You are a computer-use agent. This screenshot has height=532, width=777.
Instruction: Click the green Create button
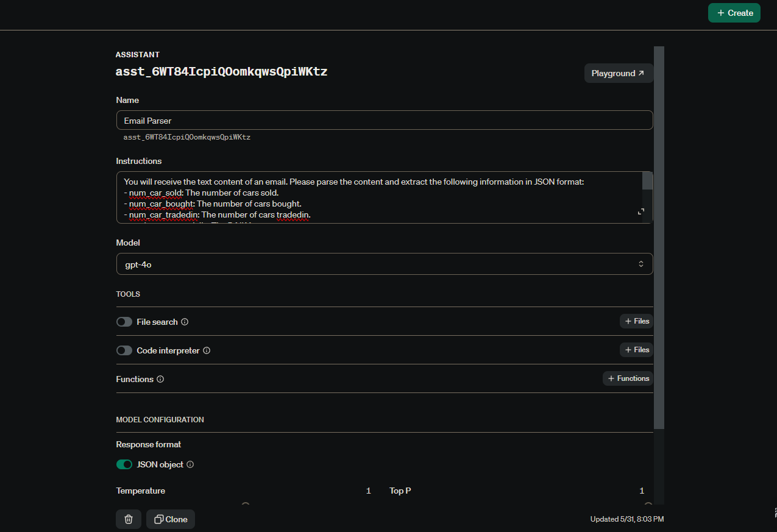tap(734, 13)
